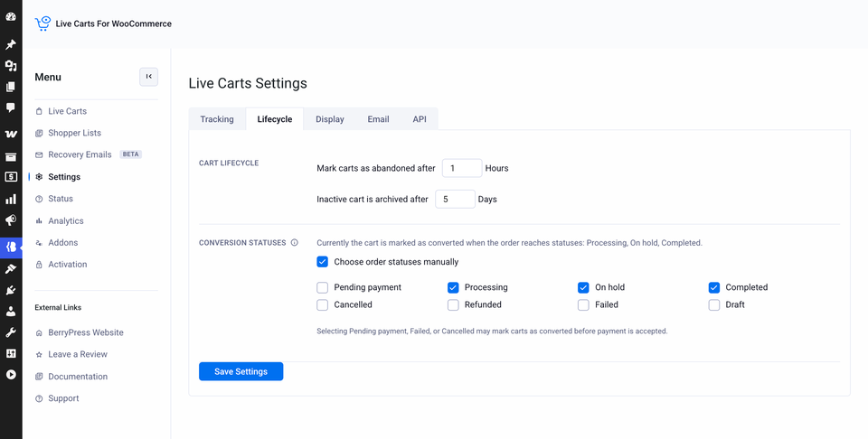Click the Save Settings button
This screenshot has height=439, width=868.
pos(241,371)
